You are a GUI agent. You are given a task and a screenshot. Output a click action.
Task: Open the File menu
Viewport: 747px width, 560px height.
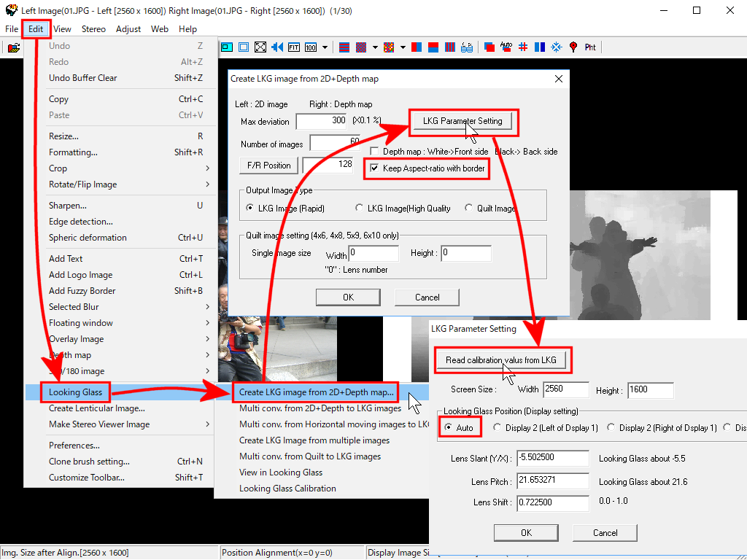(12, 29)
